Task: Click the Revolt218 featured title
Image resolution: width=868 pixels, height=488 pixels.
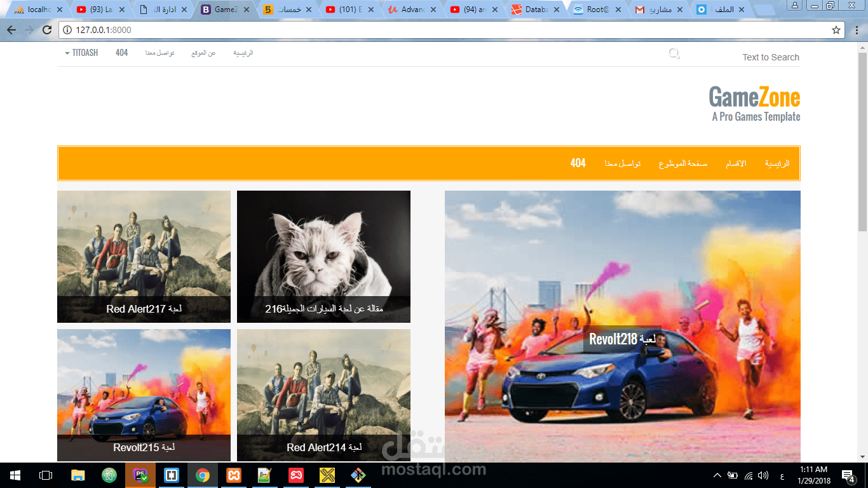Action: click(x=622, y=339)
